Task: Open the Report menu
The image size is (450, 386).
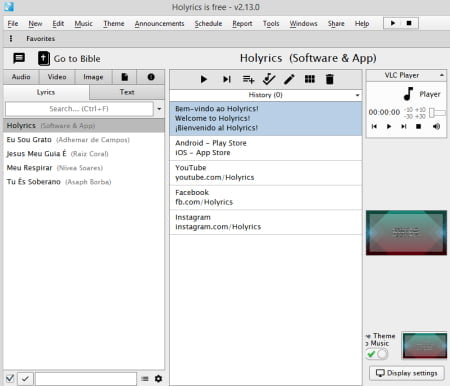Action: (242, 24)
